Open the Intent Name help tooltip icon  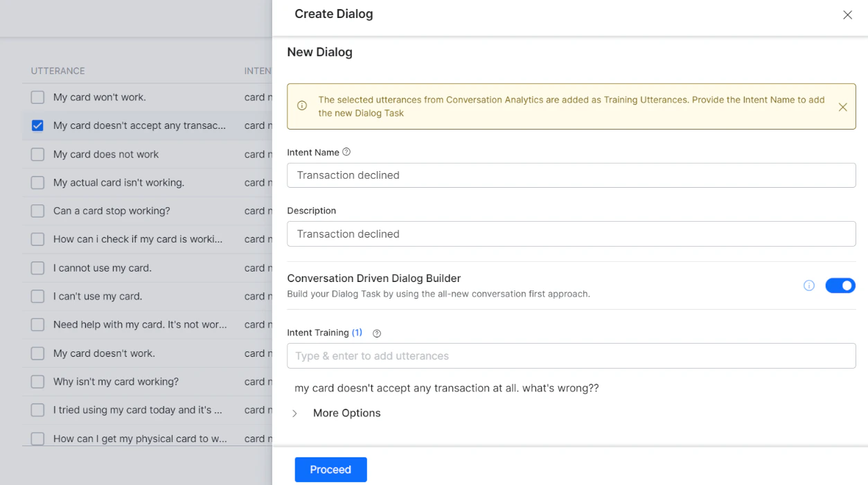click(346, 151)
